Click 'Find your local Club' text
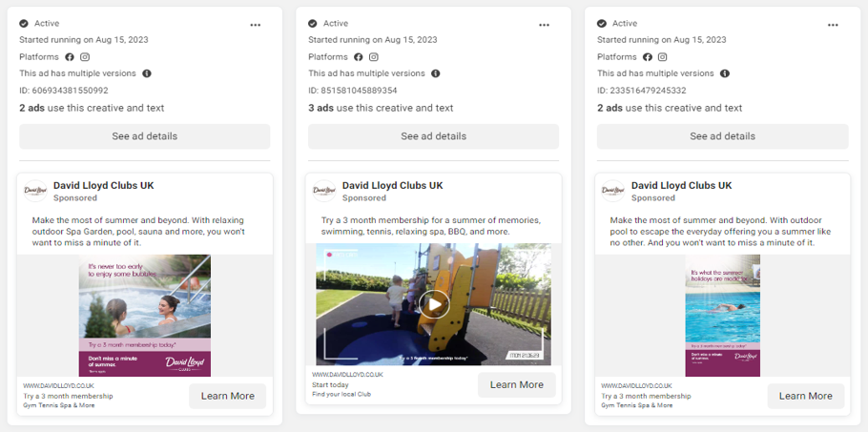 click(x=341, y=395)
